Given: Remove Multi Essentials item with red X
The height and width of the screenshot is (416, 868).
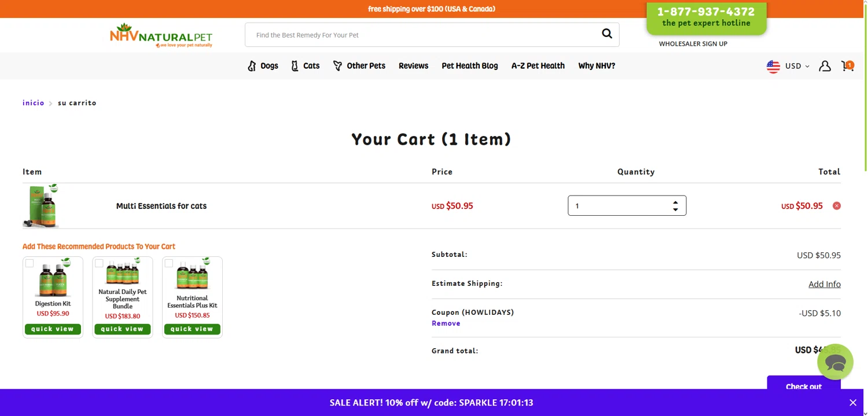Looking at the screenshot, I should pyautogui.click(x=836, y=206).
